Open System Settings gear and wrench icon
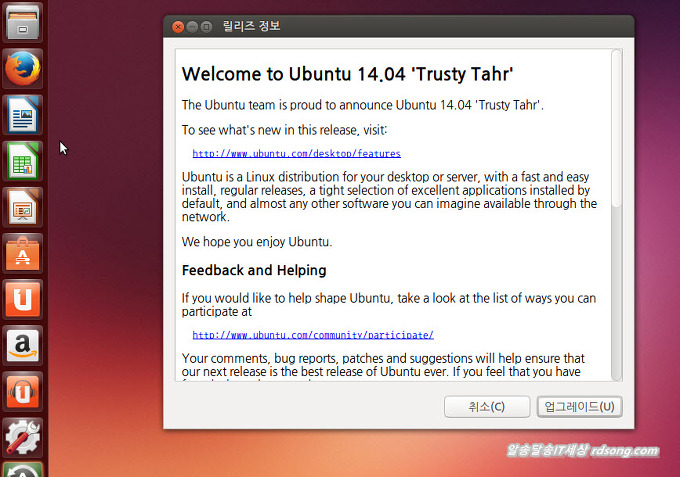Image resolution: width=680 pixels, height=477 pixels. 22,437
